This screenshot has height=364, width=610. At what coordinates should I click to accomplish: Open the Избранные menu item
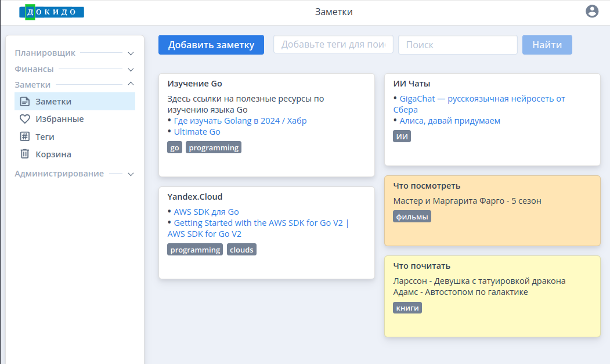tap(75, 119)
